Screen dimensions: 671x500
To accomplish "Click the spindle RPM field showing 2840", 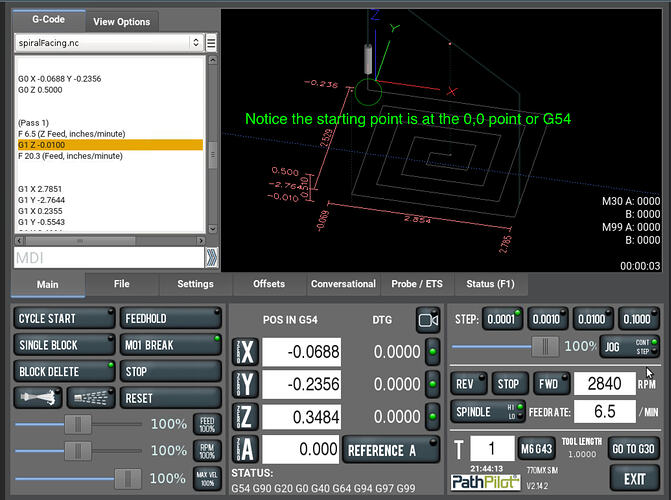I will tap(605, 384).
